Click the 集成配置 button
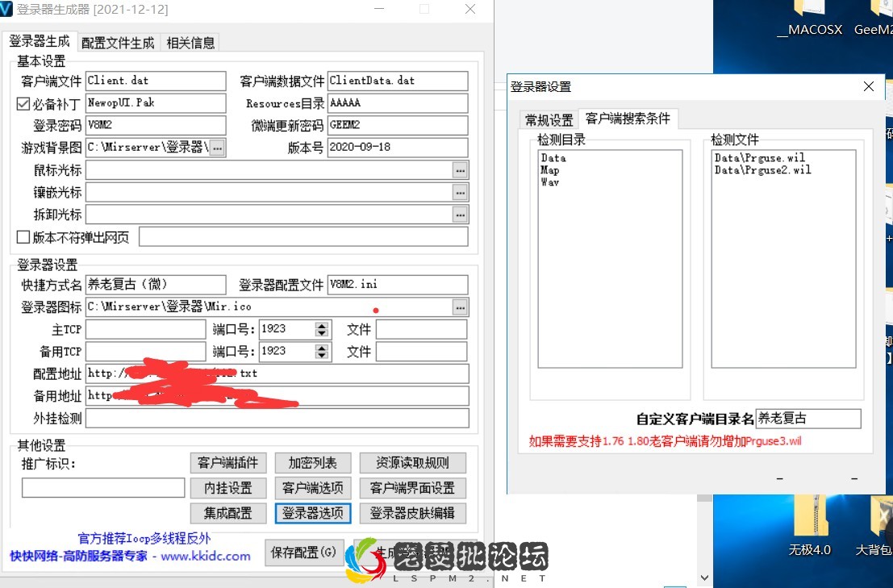 pyautogui.click(x=227, y=513)
